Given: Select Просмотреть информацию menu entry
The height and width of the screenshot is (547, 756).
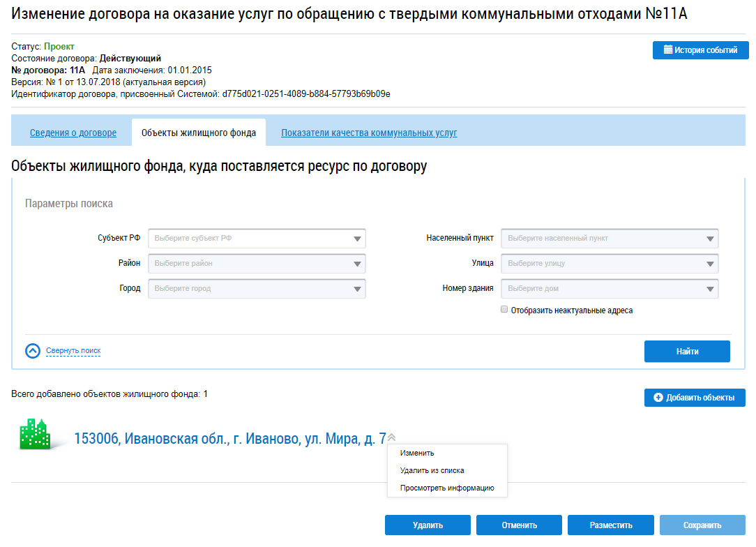Looking at the screenshot, I should click(x=446, y=488).
